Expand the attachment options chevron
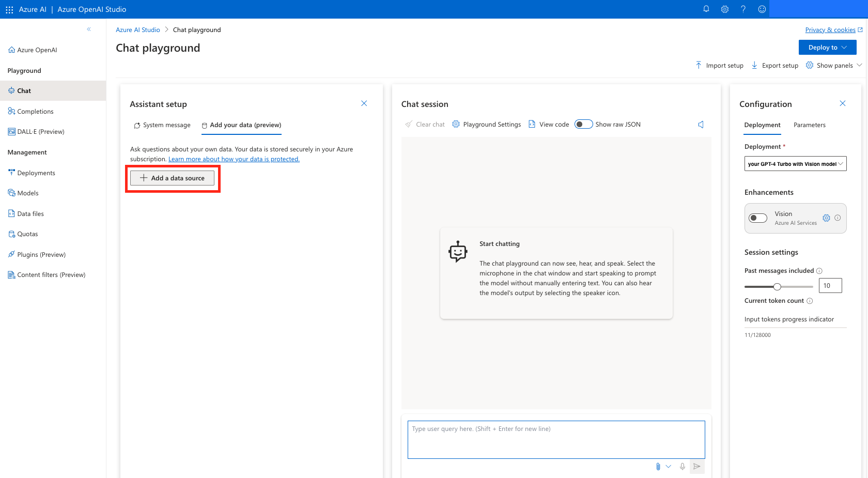 point(669,467)
